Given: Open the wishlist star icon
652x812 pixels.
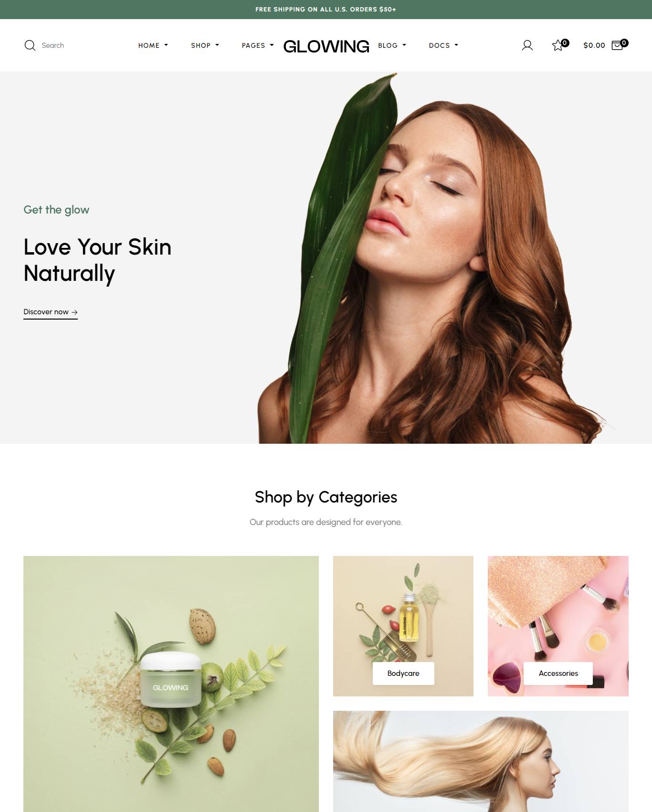Looking at the screenshot, I should click(557, 45).
